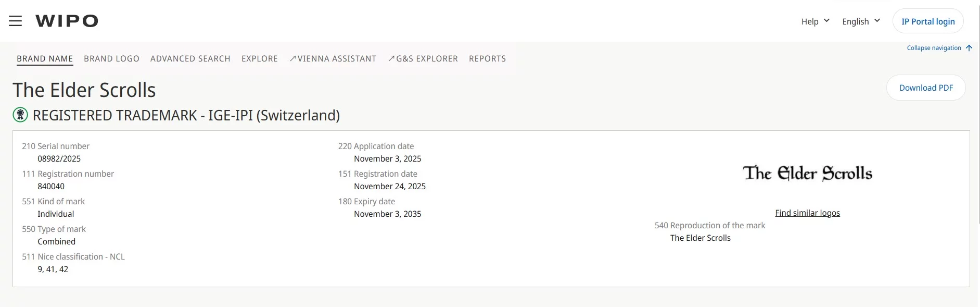
Task: Click The Elder Scrolls logo image
Action: 807,173
